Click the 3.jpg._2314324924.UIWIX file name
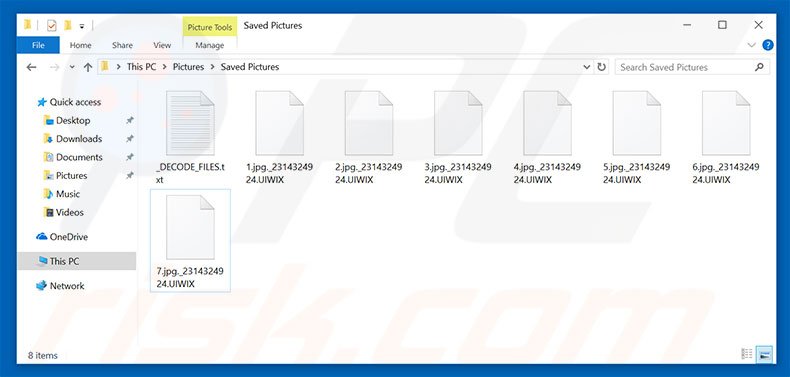Screen dimensions: 790x377 click(x=458, y=173)
